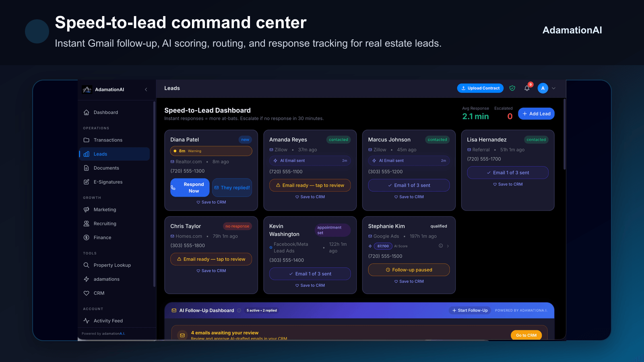The image size is (644, 362).
Task: Click the green shield icon
Action: 512,88
